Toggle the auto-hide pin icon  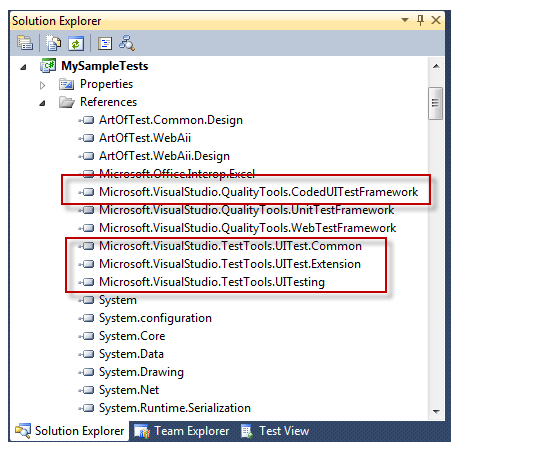(420, 20)
